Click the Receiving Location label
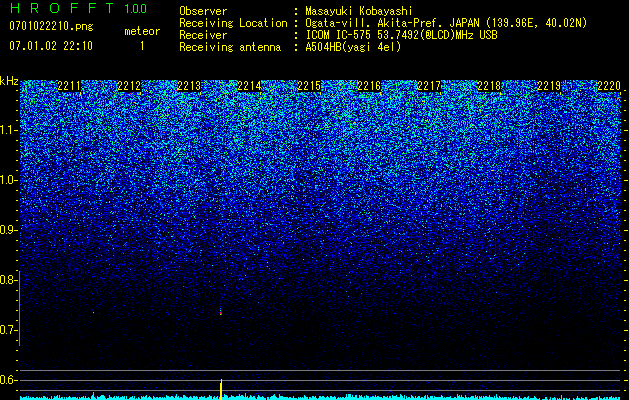Image resolution: width=629 pixels, height=400 pixels. (233, 23)
